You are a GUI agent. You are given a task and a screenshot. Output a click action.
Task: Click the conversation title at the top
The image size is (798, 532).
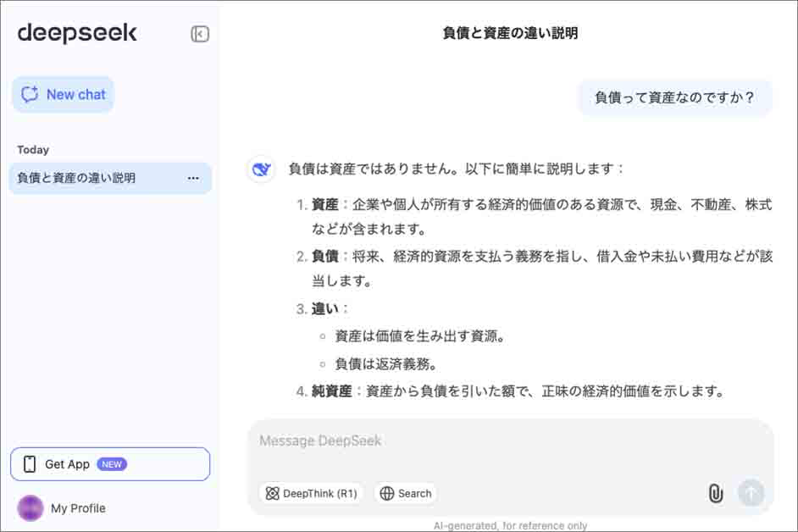coord(510,34)
